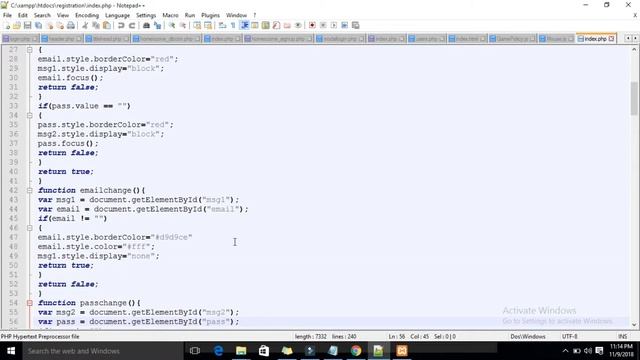
Task: Cut selection using the scissors icon
Action: 85,25
